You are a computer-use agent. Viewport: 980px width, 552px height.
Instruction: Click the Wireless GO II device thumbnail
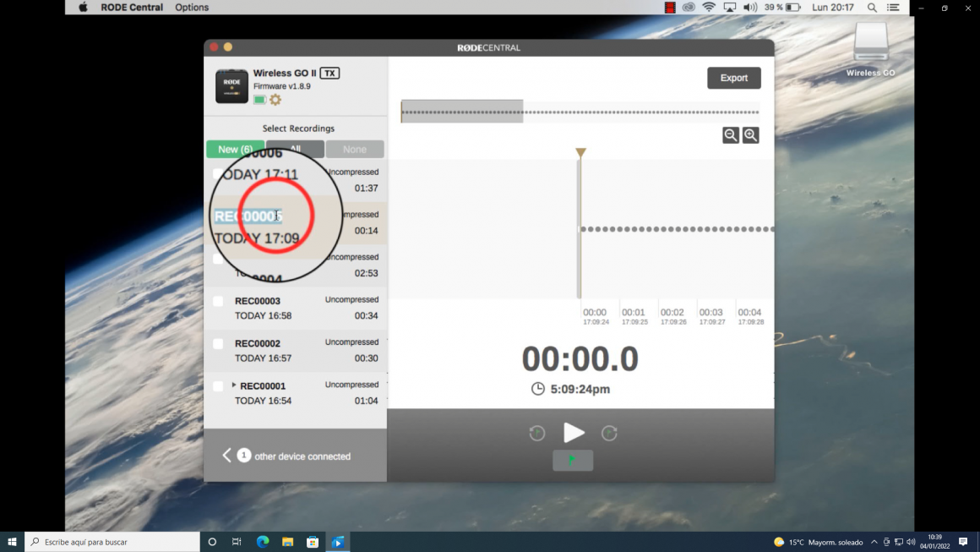point(231,86)
